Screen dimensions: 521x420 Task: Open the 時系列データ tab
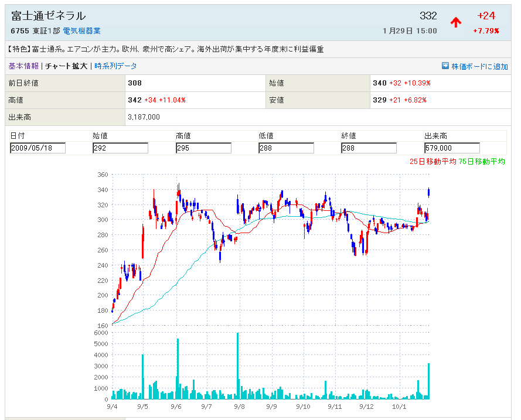115,66
